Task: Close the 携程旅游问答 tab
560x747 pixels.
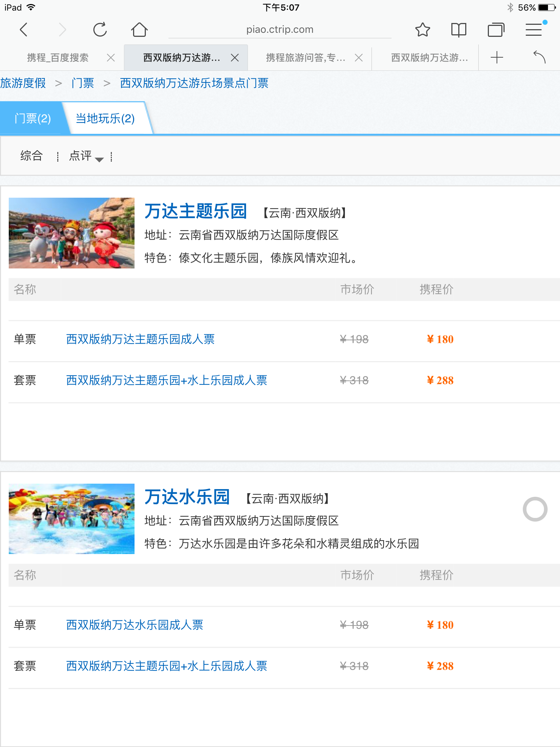Action: coord(359,58)
